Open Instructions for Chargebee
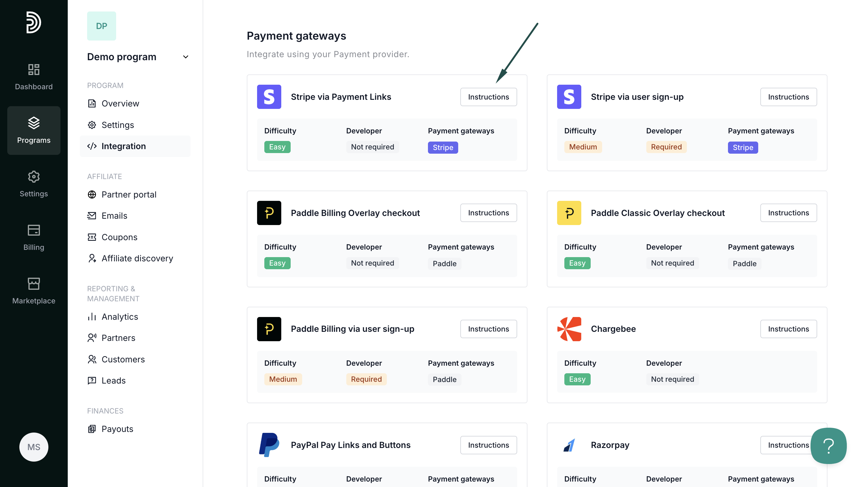Viewport: 868px width, 487px height. [788, 329]
